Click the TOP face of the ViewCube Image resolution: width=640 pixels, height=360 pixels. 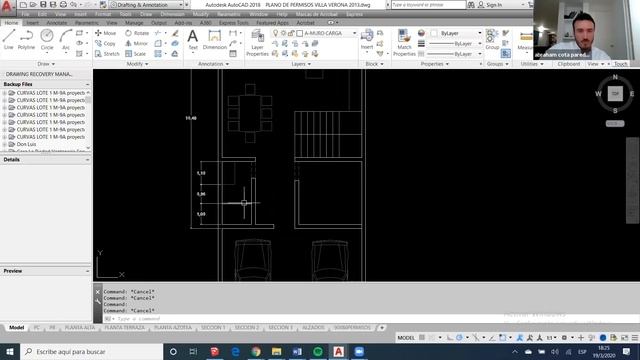pos(615,93)
